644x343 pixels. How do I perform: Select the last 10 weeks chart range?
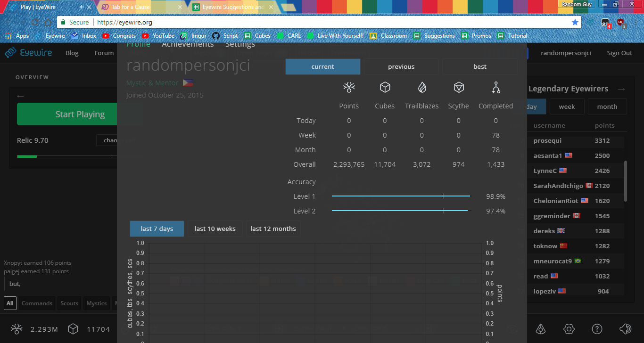215,229
